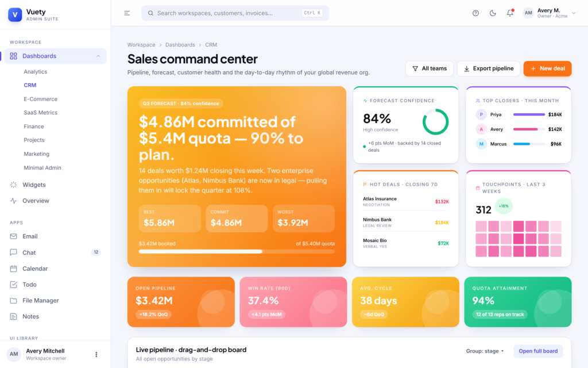Screen dimensions: 588x368
Task: Click the Win Rate 37.4% card
Action: pos(293,302)
